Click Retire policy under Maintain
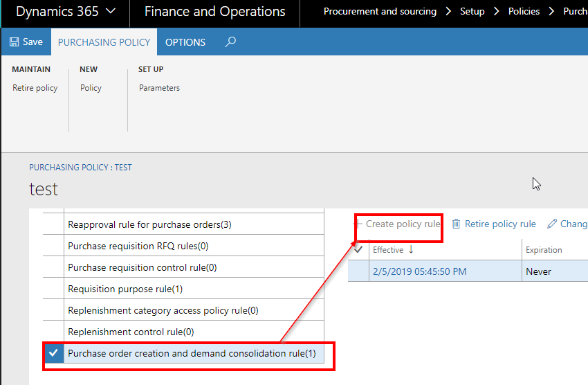Viewport: 588px width, 385px height. click(35, 88)
